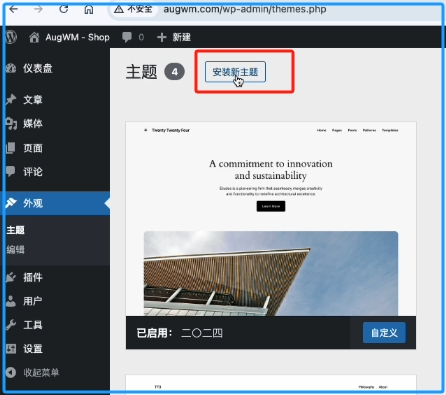Click building photo in theme preview
The width and height of the screenshot is (446, 395).
(271, 273)
